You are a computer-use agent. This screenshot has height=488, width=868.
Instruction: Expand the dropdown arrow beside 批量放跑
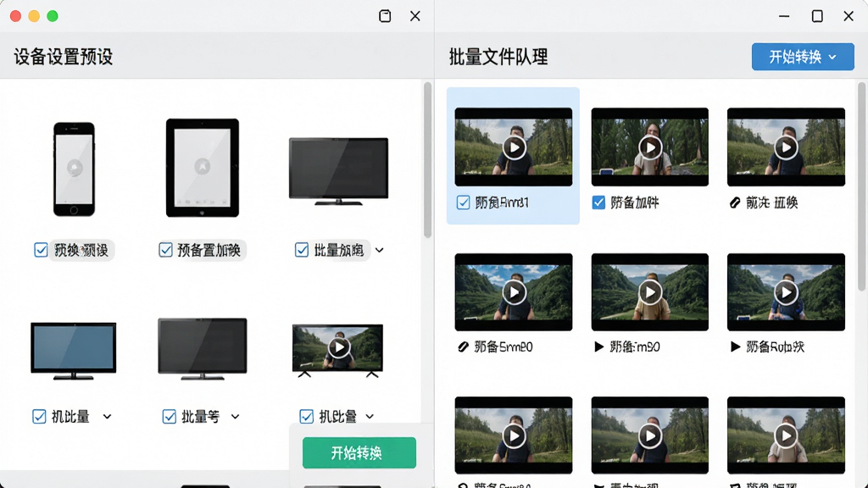pos(379,250)
